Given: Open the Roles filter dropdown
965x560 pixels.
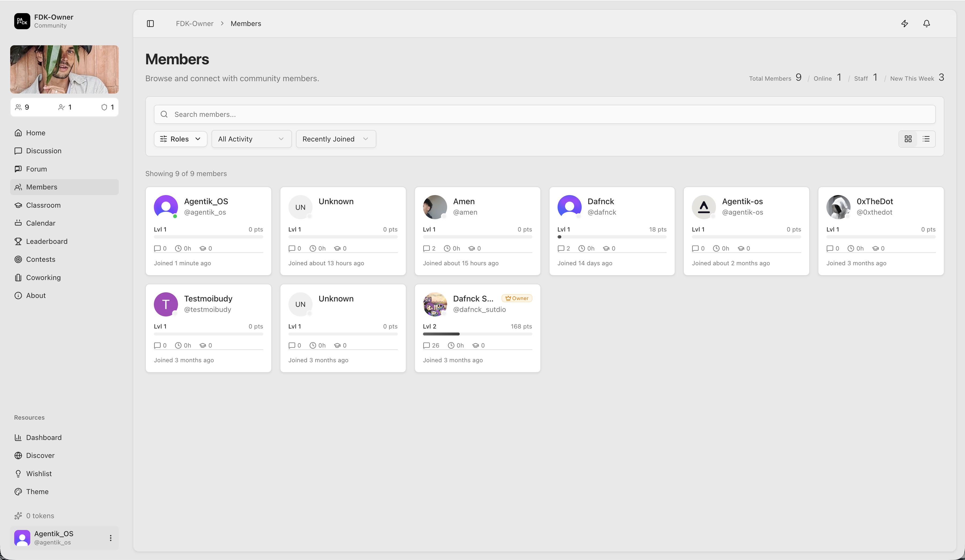Looking at the screenshot, I should (x=180, y=139).
